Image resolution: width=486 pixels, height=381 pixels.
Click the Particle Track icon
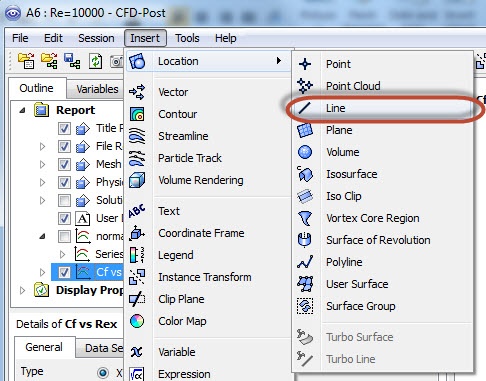[137, 158]
